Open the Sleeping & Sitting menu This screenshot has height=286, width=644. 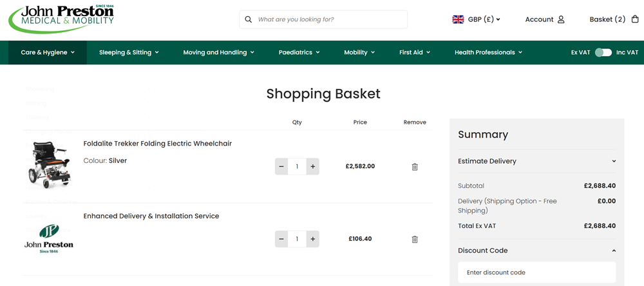coord(129,53)
